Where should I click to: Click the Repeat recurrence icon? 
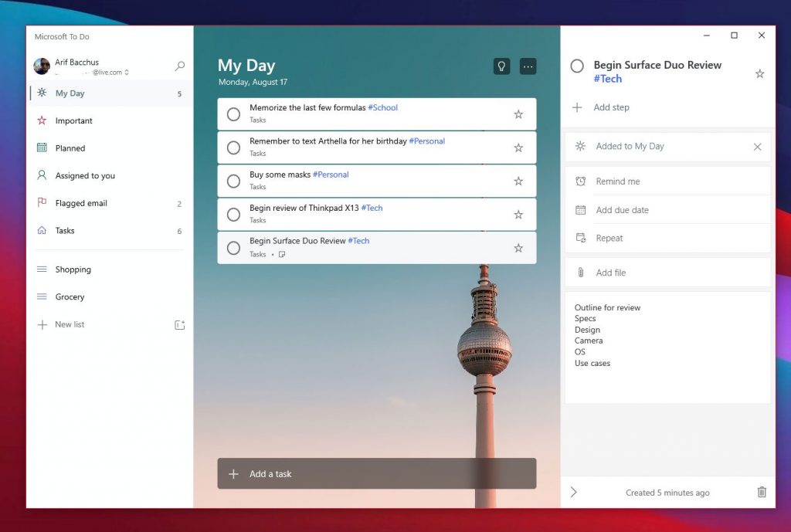581,238
